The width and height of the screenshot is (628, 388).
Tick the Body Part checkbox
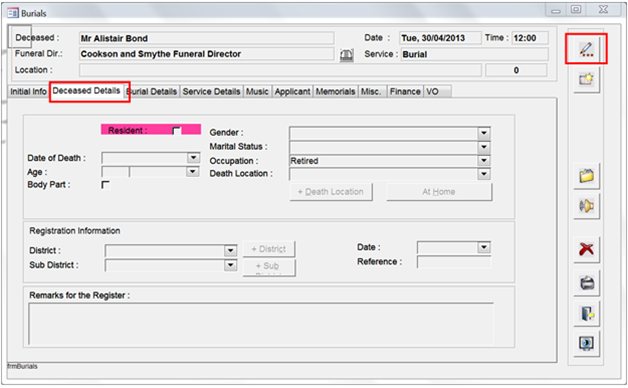click(105, 185)
